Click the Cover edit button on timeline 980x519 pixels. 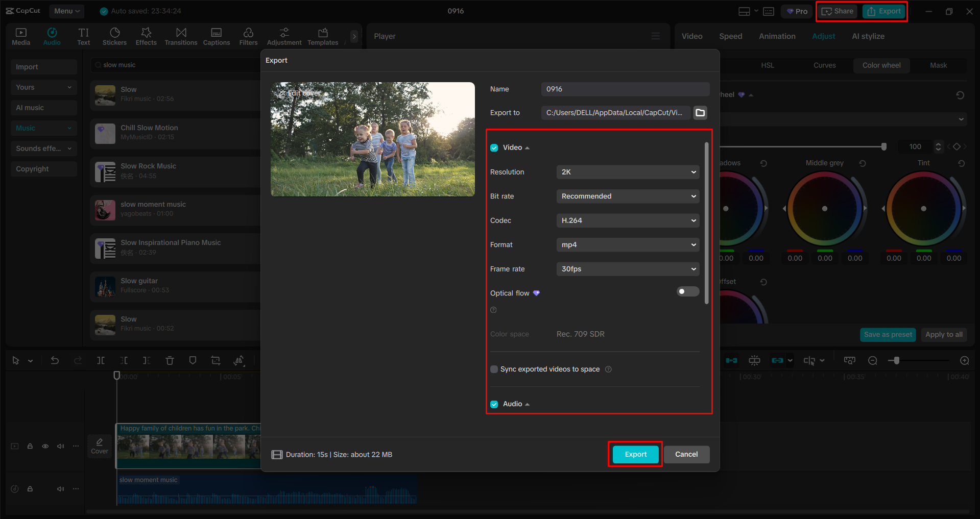click(x=100, y=446)
